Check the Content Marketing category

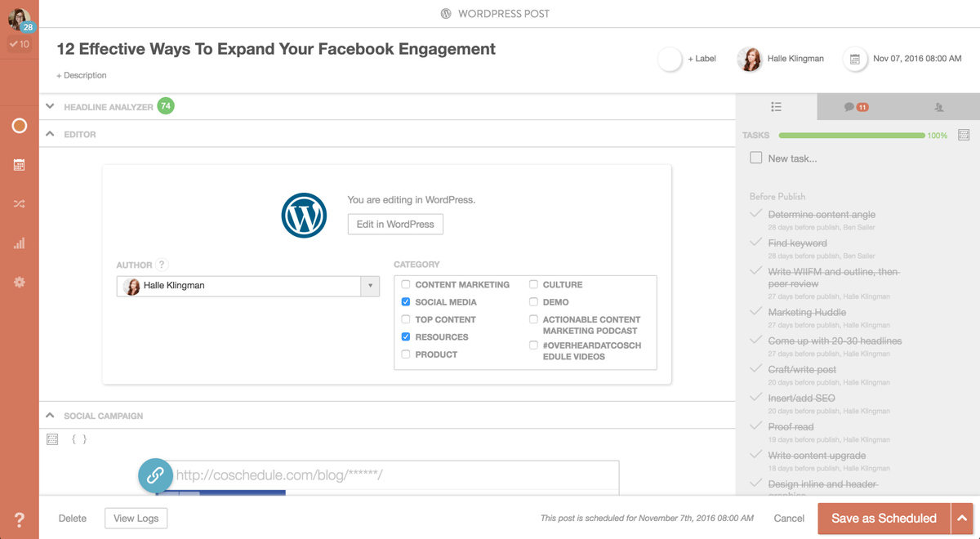click(x=406, y=284)
